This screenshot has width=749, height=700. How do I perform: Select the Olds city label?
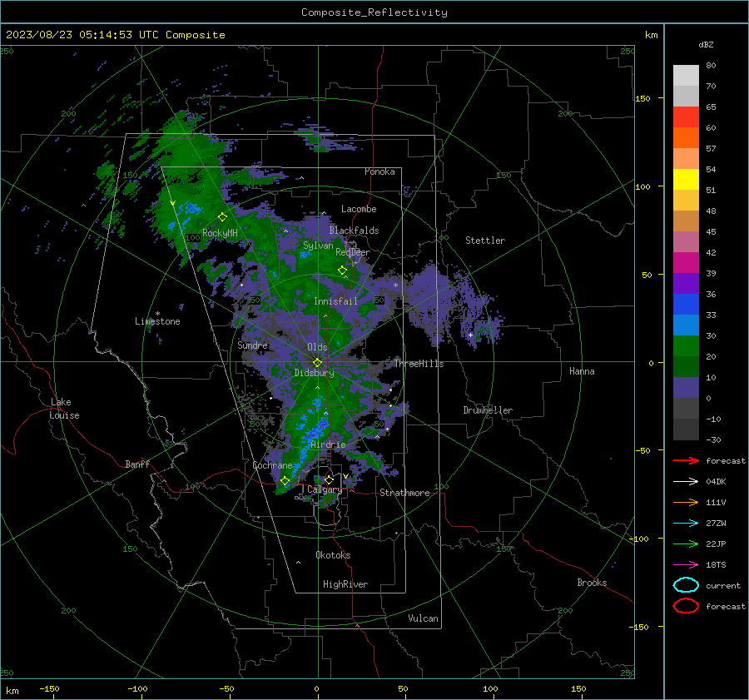pyautogui.click(x=317, y=347)
